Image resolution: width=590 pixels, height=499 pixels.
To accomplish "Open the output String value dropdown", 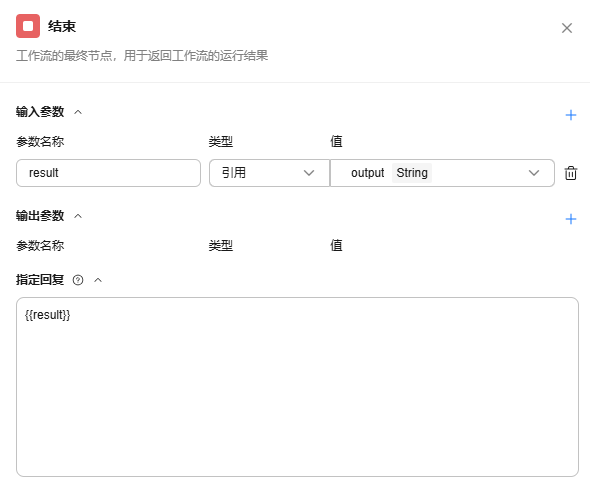I will 442,173.
